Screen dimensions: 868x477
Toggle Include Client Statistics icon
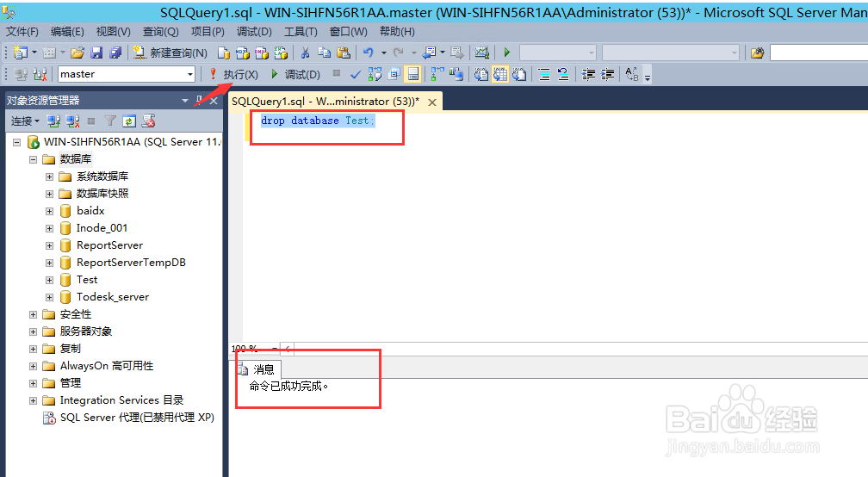click(x=456, y=74)
